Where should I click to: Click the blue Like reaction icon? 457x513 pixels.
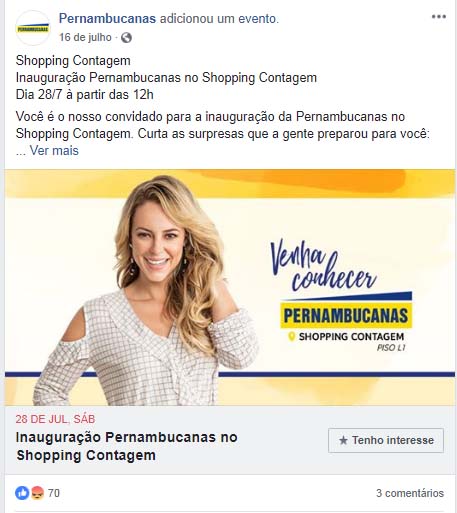(22, 493)
